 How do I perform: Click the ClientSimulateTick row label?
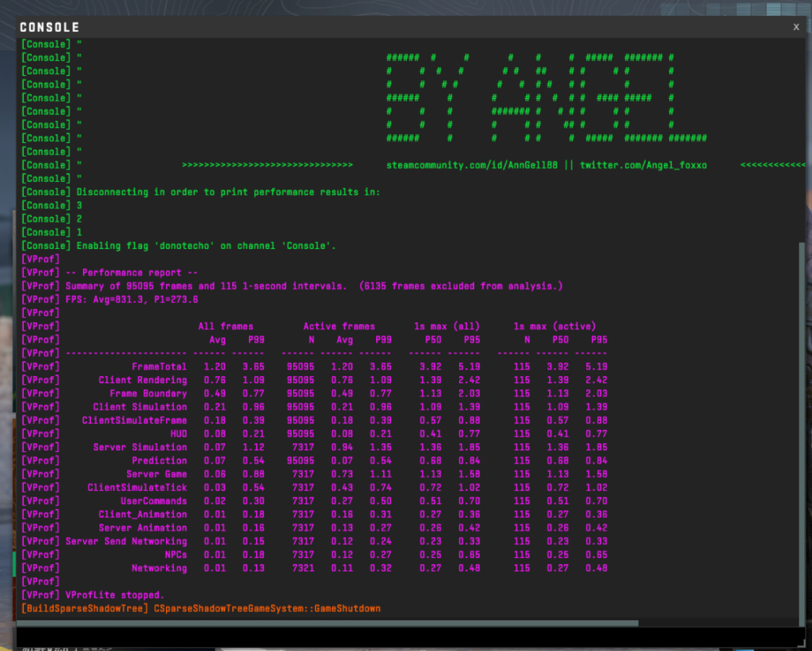click(x=137, y=488)
